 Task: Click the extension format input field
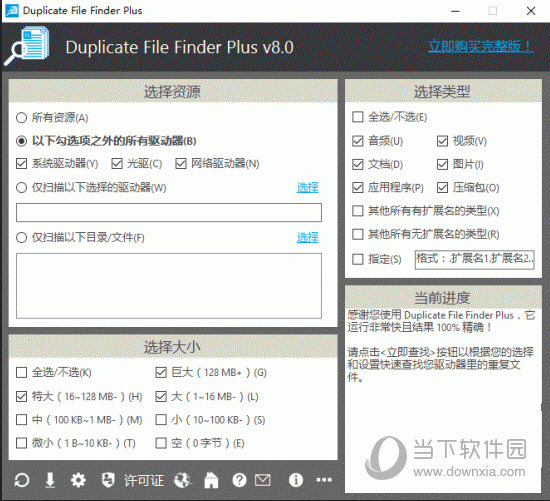[x=475, y=260]
